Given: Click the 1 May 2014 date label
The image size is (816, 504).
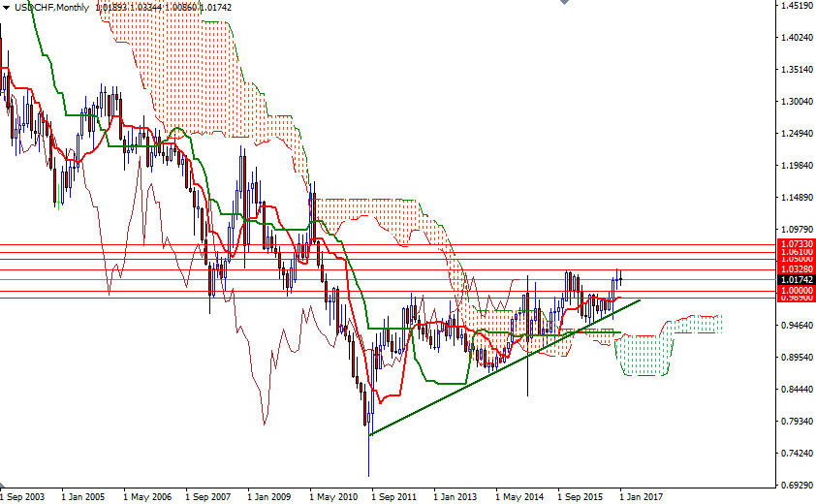Looking at the screenshot, I should [x=519, y=496].
